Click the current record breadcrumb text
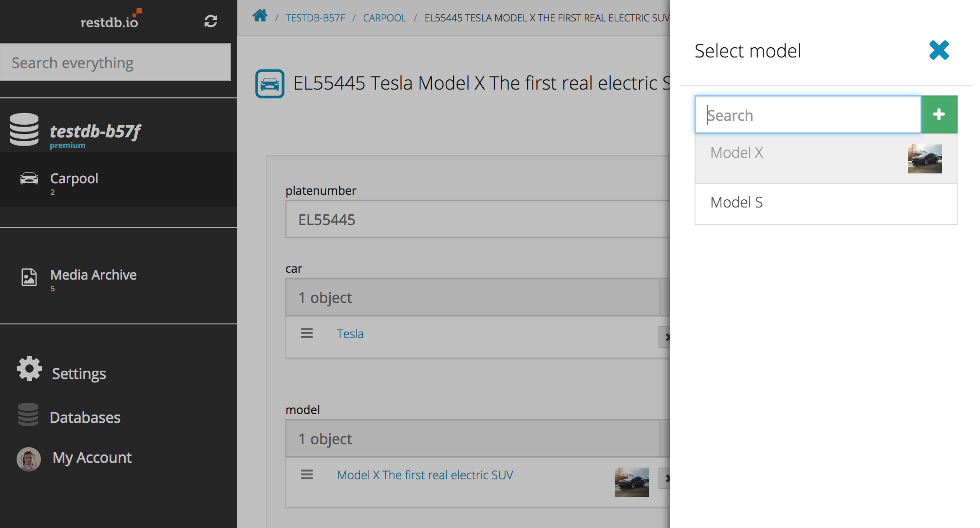 pyautogui.click(x=547, y=18)
